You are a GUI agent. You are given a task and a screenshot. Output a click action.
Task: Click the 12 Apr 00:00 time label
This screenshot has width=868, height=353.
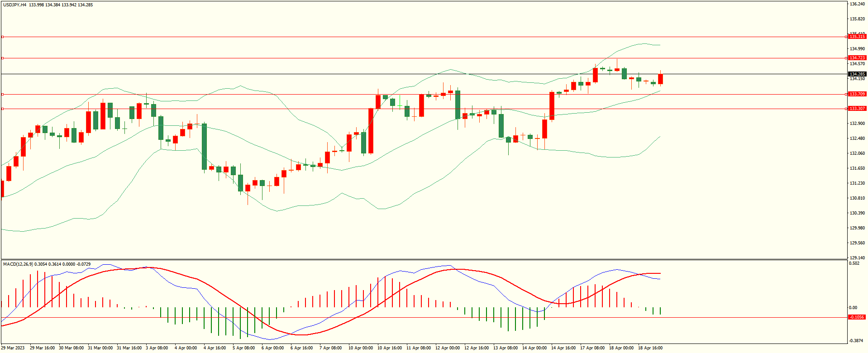point(448,348)
